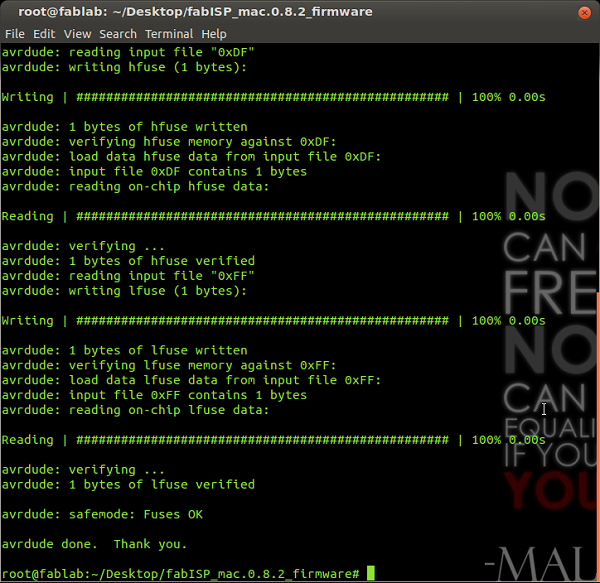Image resolution: width=600 pixels, height=583 pixels.
Task: Open the Terminal menu
Action: pos(169,34)
